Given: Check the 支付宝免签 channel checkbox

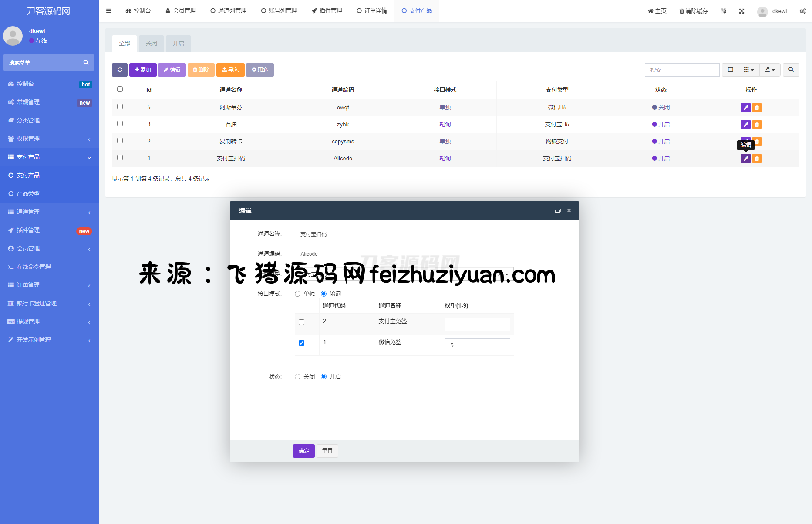Looking at the screenshot, I should [x=301, y=322].
